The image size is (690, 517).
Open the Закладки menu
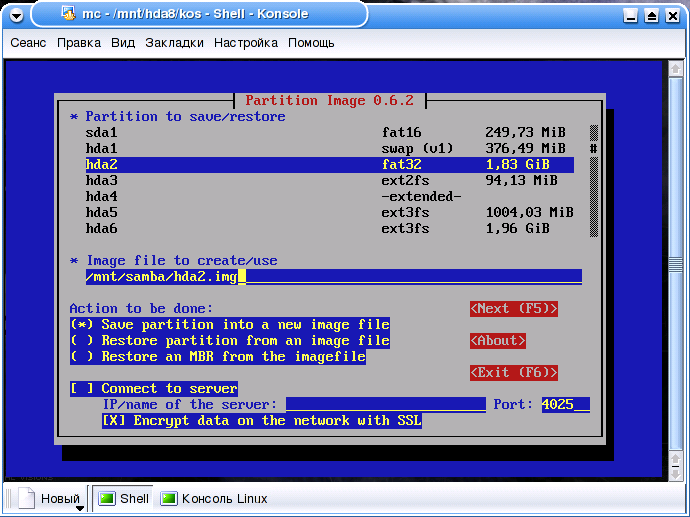point(174,43)
